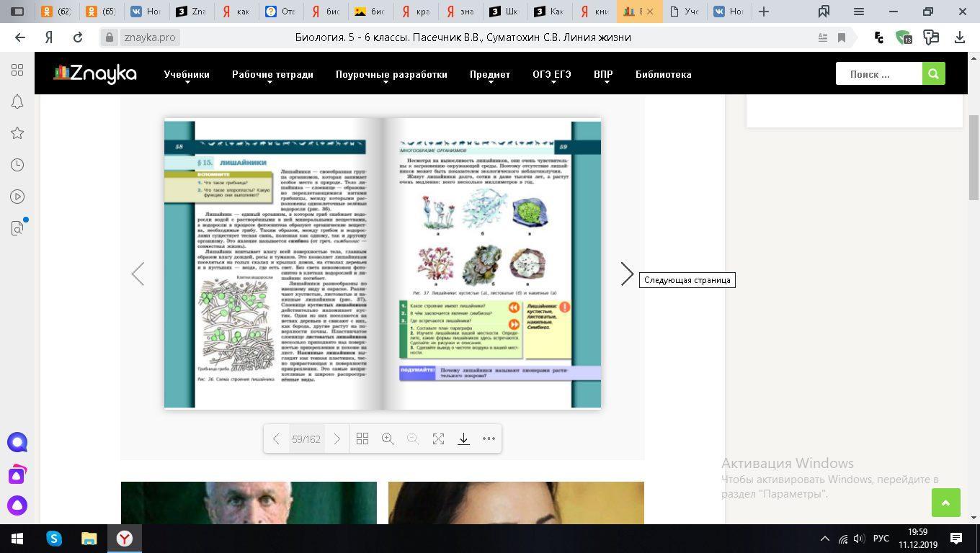Open the Предмет menu item
This screenshot has width=980, height=553.
489,74
